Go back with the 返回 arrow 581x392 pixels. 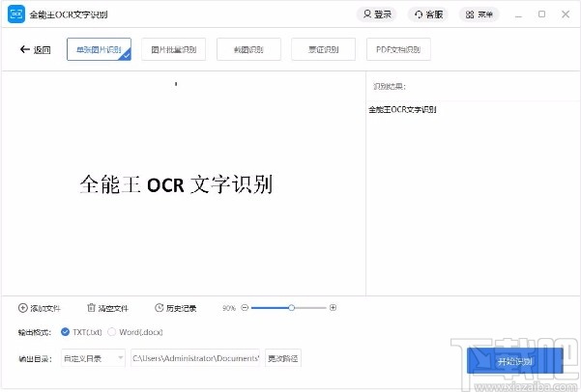point(35,49)
